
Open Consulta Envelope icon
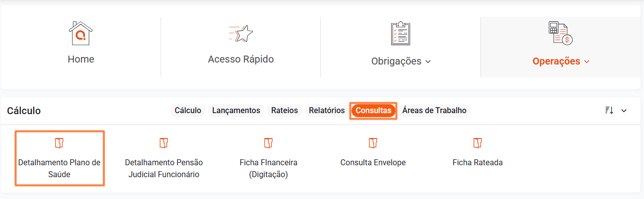pyautogui.click(x=373, y=143)
